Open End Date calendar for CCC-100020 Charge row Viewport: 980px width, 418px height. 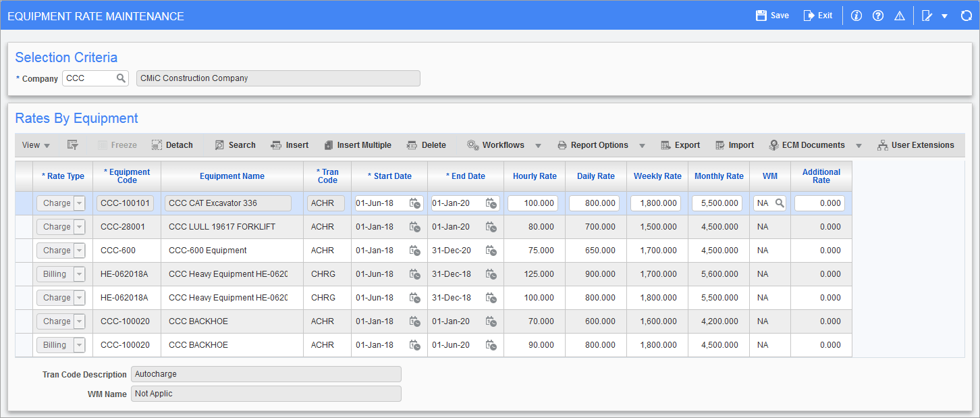click(491, 321)
